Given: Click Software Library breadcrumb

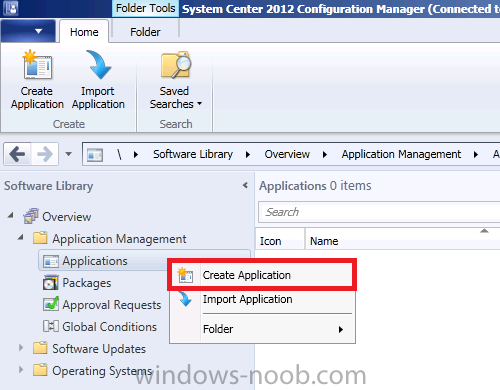Looking at the screenshot, I should [193, 154].
